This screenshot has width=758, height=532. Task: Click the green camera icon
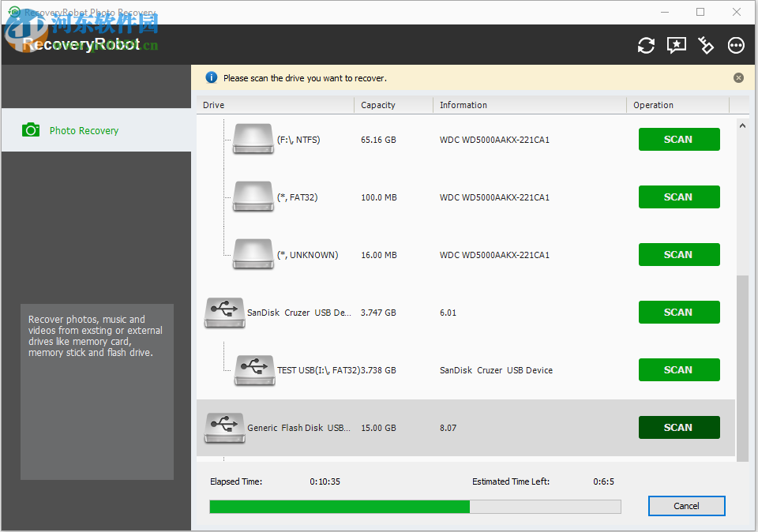tap(31, 129)
